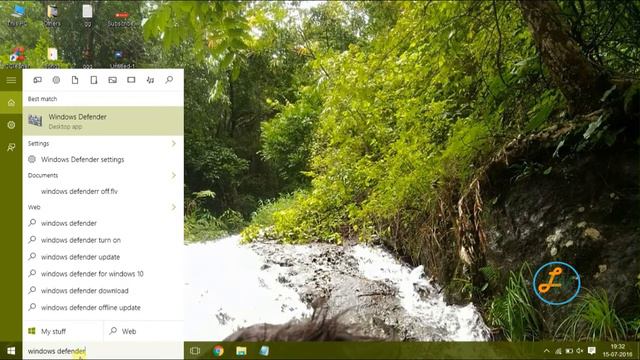Screen dimensions: 640x360
Task: Open Task View on the taskbar
Action: click(x=195, y=351)
